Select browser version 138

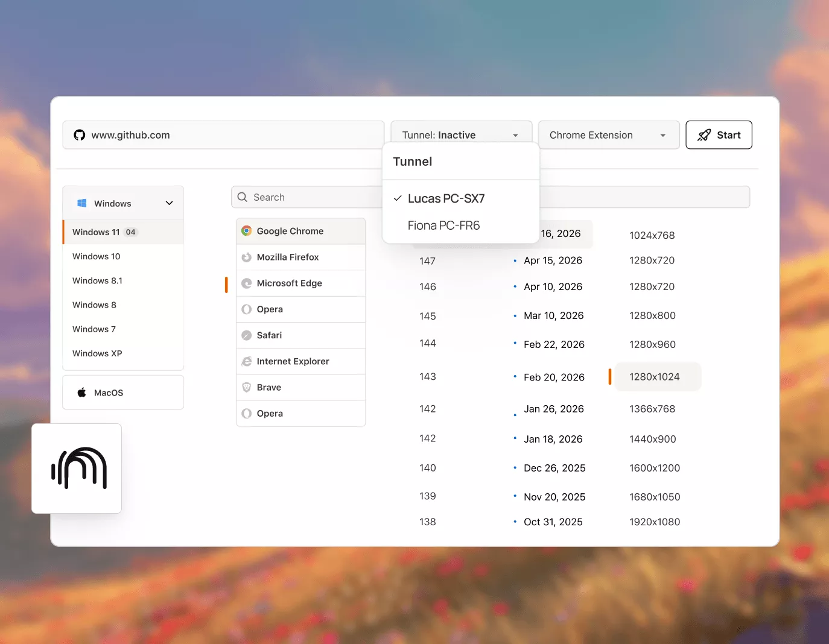click(x=428, y=522)
